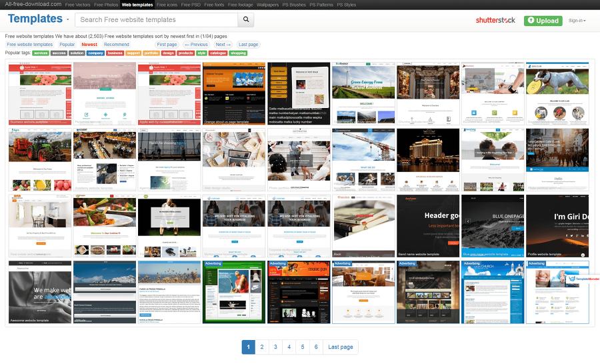Click the search templates input field
Screen dimensions: 600x364
point(156,19)
